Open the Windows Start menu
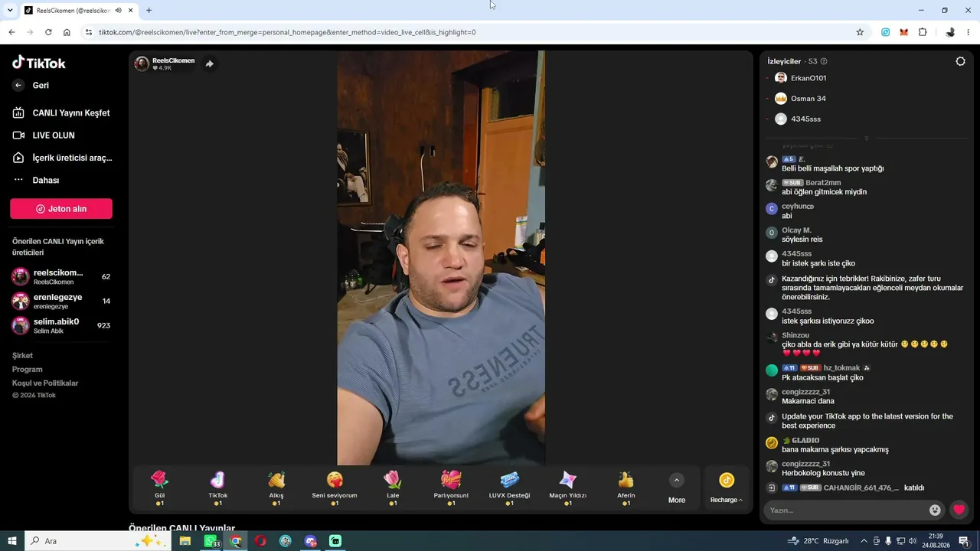The width and height of the screenshot is (980, 551). [12, 541]
